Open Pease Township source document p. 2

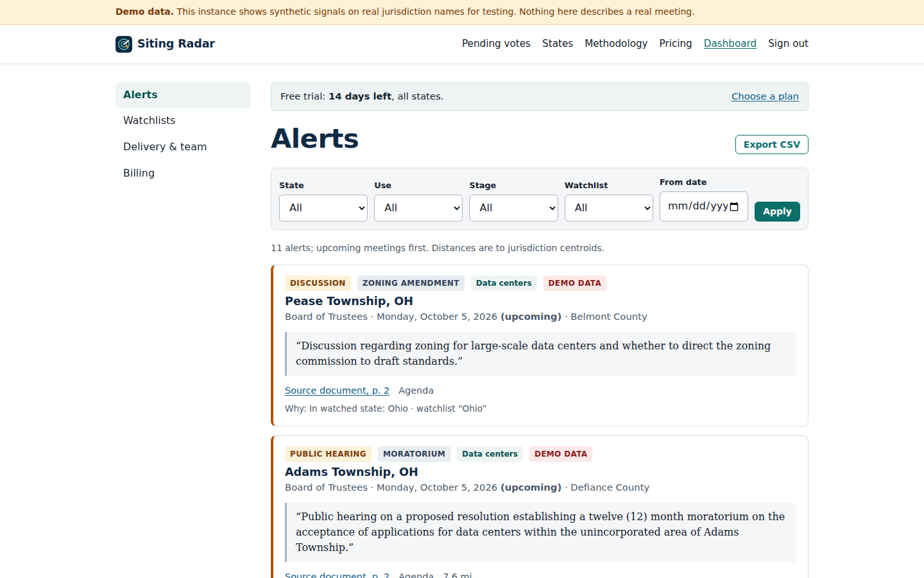click(337, 390)
